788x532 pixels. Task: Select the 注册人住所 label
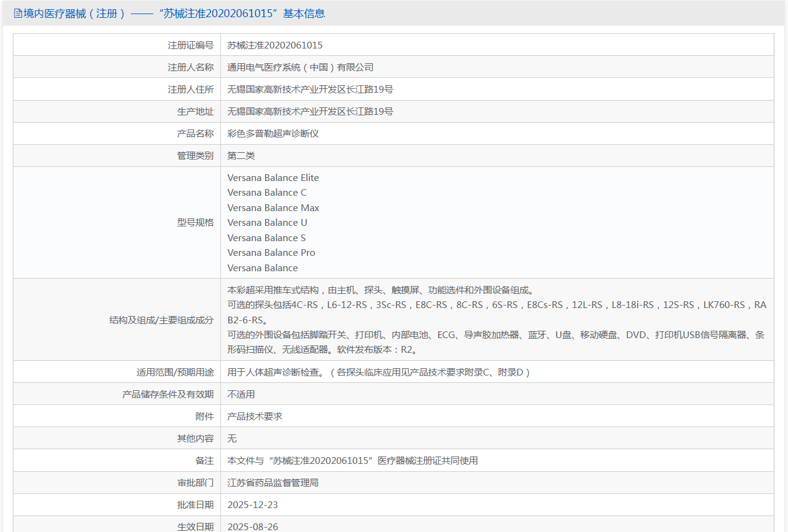[x=191, y=89]
